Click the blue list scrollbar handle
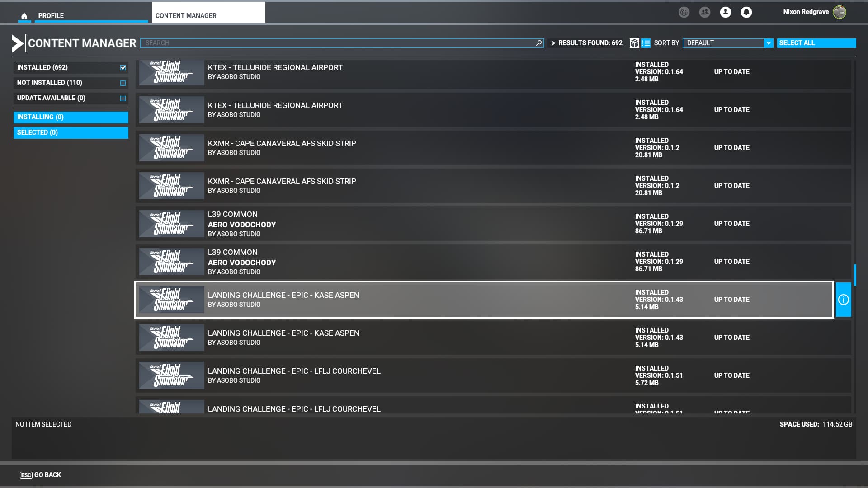 pyautogui.click(x=854, y=275)
